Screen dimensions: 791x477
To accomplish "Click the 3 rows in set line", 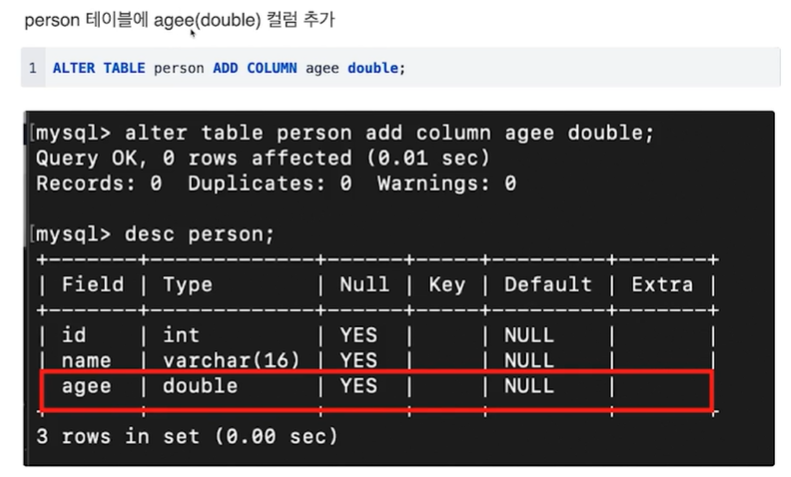I will pyautogui.click(x=187, y=437).
